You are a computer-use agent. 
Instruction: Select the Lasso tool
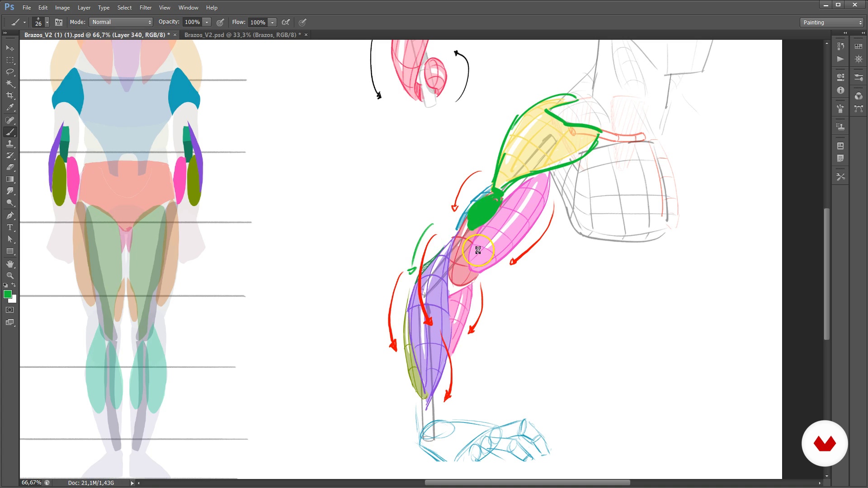[x=10, y=72]
